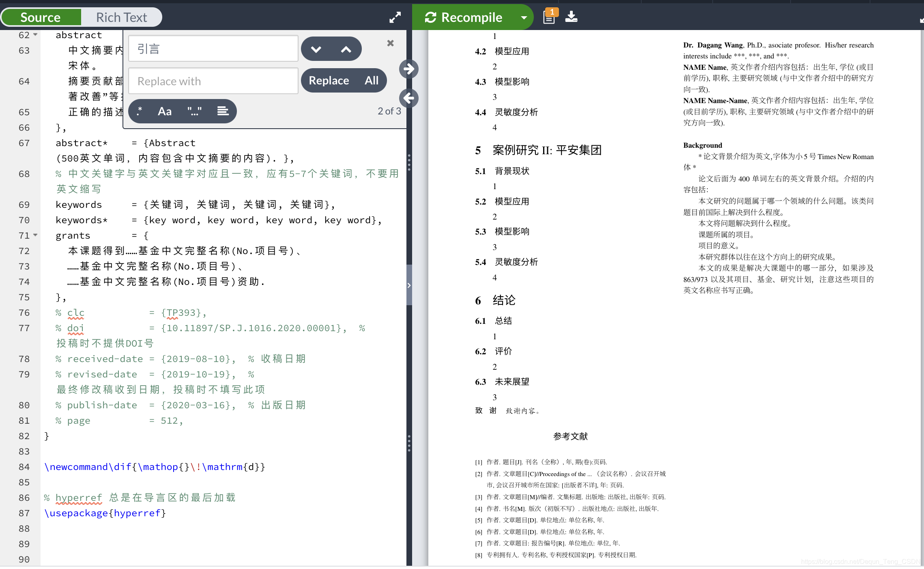The image size is (924, 569).
Task: Click the keywords* line in editor
Action: click(x=219, y=220)
